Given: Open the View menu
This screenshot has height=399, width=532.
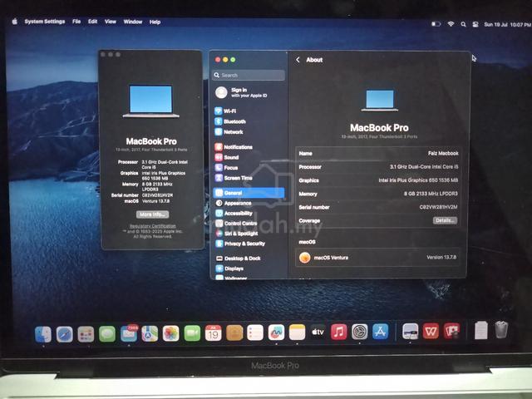Looking at the screenshot, I should pyautogui.click(x=111, y=22).
